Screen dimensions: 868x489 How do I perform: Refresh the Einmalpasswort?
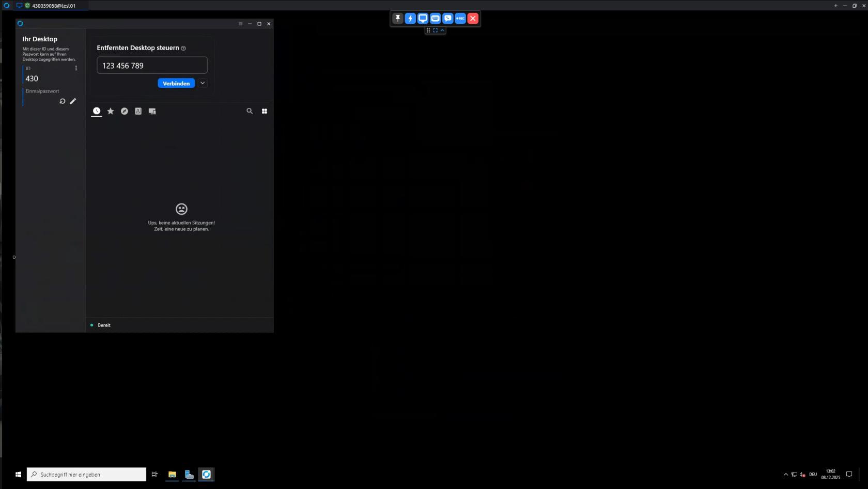tap(63, 101)
